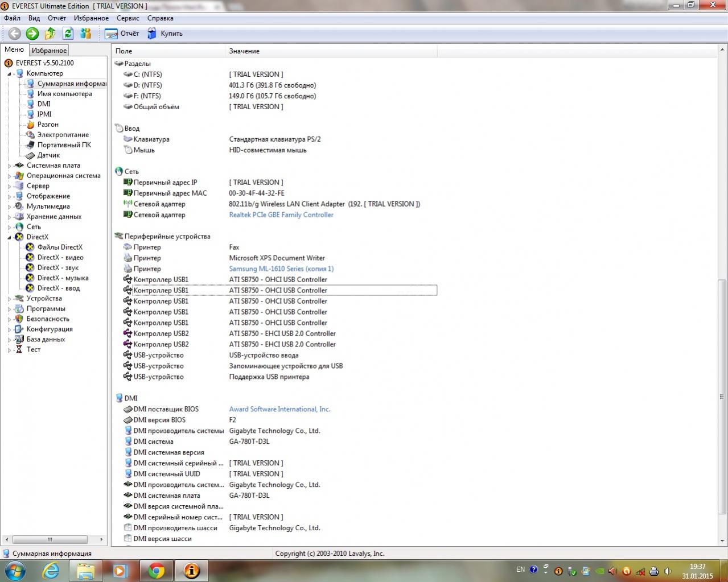Open the Справка menu
728x582 pixels.
click(x=161, y=18)
